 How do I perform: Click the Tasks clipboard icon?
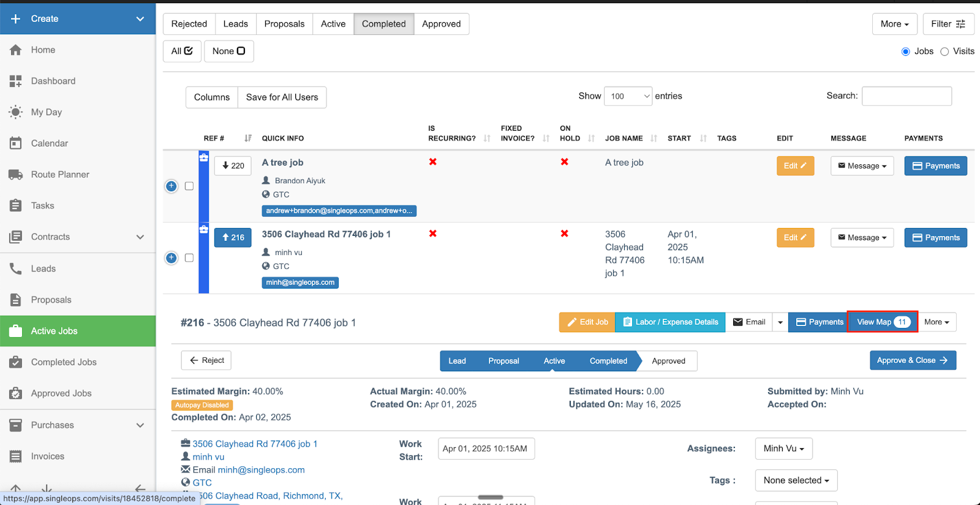pos(16,206)
